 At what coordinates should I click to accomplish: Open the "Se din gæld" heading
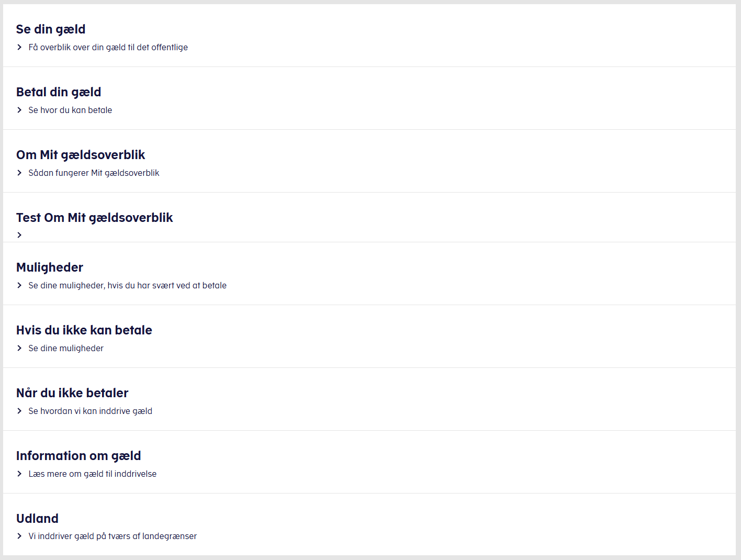[51, 29]
